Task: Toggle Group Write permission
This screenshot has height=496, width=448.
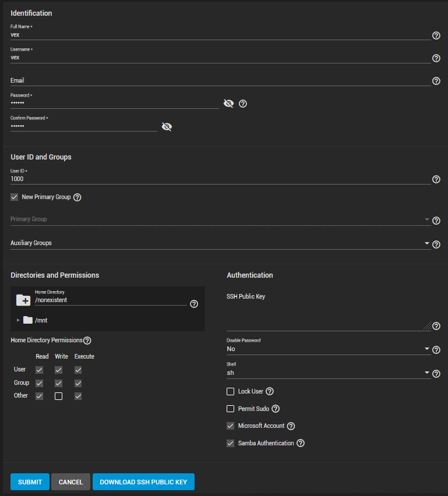Action: (59, 383)
